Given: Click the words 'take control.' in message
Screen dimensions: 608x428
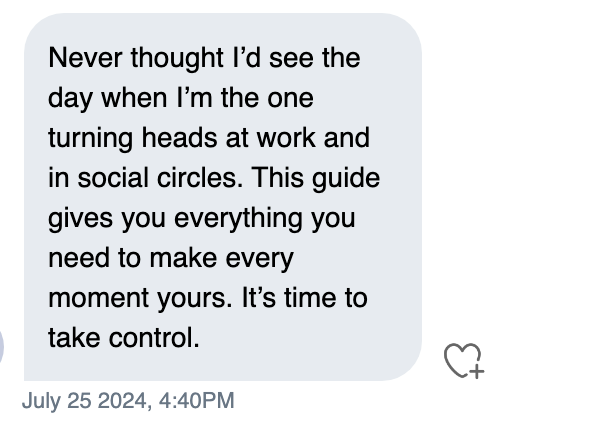Looking at the screenshot, I should [124, 338].
